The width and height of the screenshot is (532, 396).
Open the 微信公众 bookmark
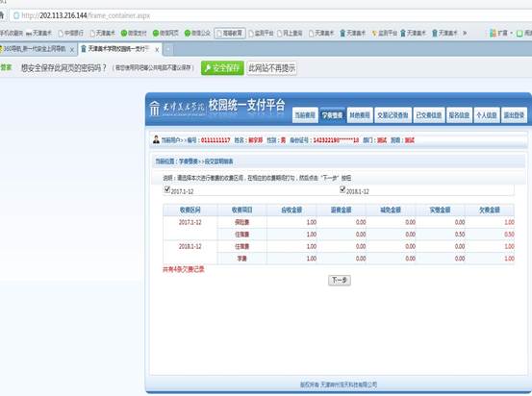point(197,33)
